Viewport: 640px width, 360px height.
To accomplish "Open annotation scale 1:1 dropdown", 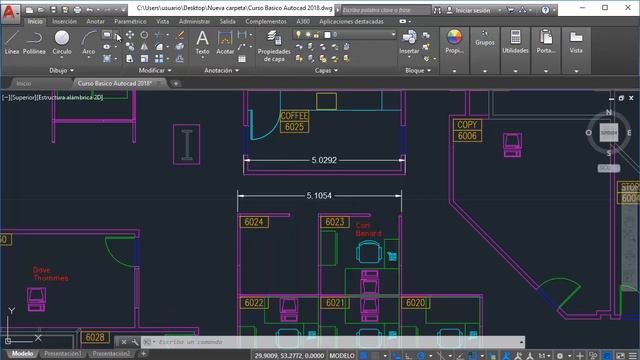I will point(544,356).
